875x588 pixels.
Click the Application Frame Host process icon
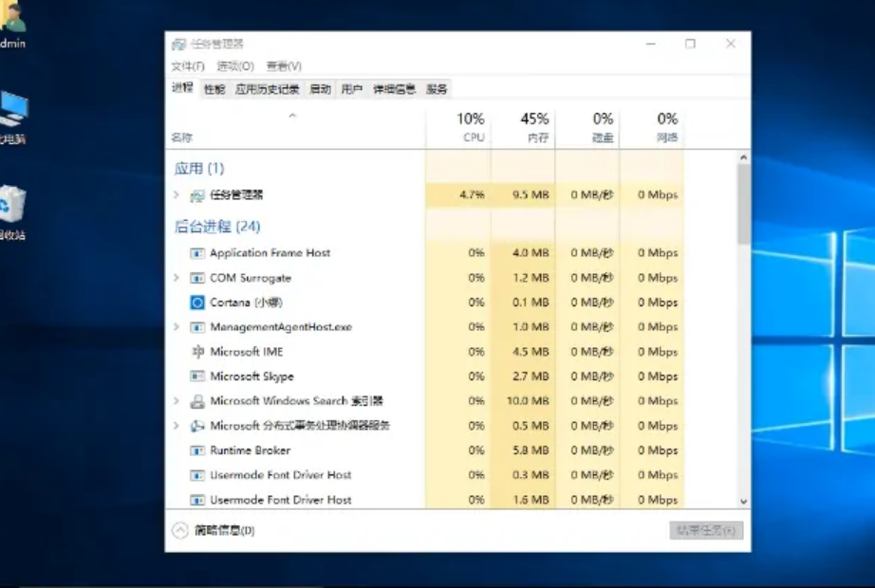[x=196, y=252]
